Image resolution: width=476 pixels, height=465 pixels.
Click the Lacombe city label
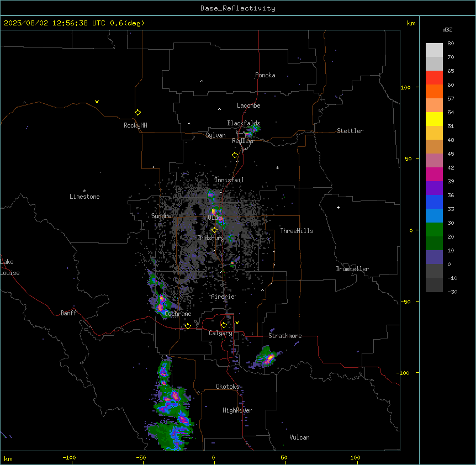click(248, 105)
